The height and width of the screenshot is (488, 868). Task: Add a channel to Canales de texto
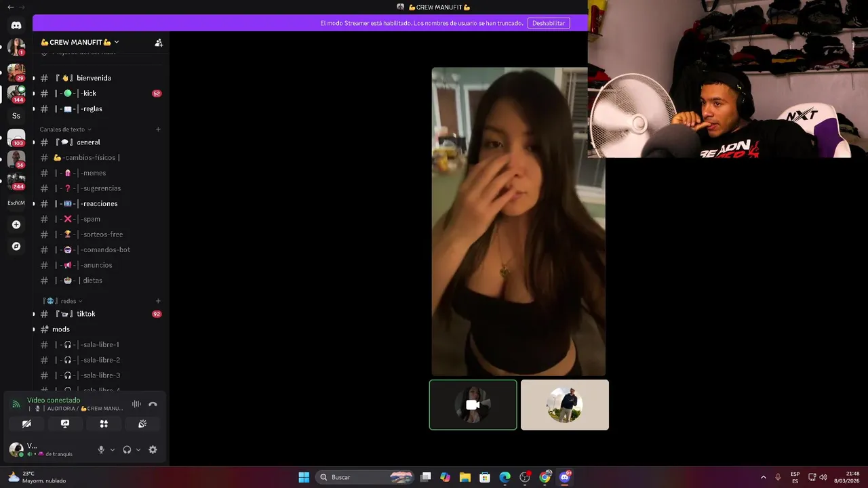coord(158,129)
